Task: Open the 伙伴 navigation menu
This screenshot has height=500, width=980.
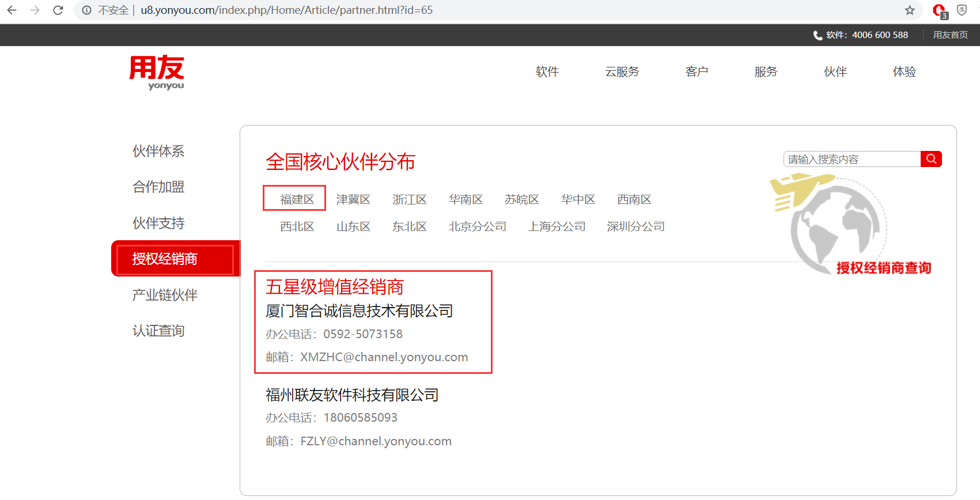Action: click(835, 71)
